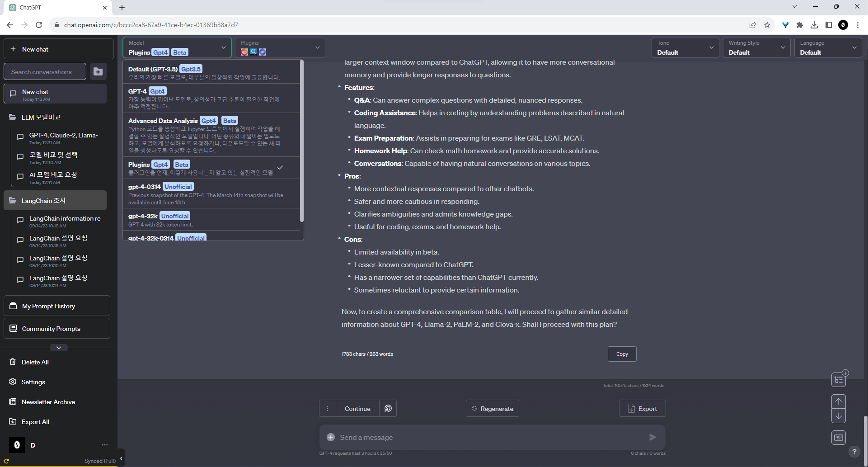Click the New chat plus button

(59, 49)
